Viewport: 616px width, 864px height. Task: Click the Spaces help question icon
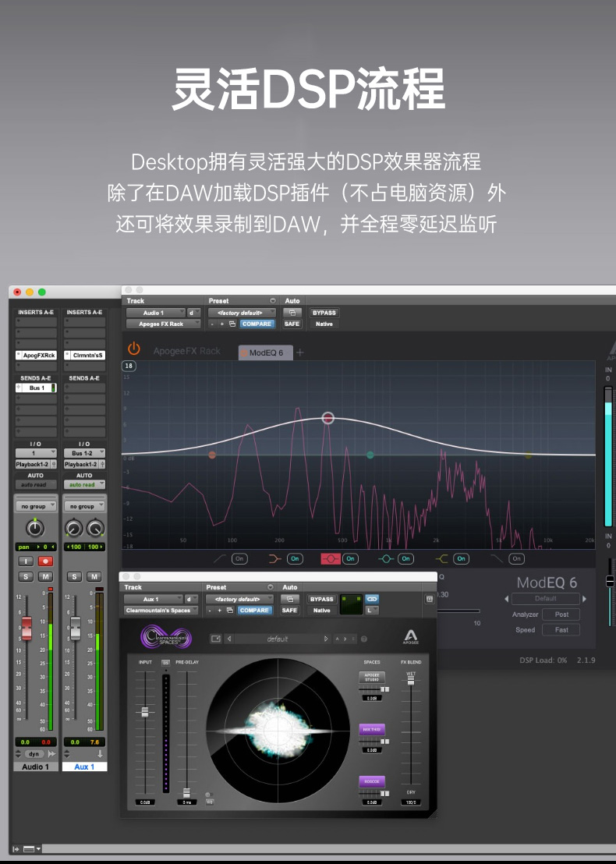363,639
